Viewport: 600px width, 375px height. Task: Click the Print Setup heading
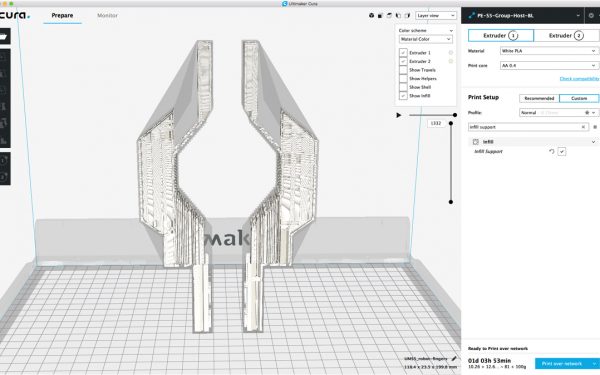[483, 97]
